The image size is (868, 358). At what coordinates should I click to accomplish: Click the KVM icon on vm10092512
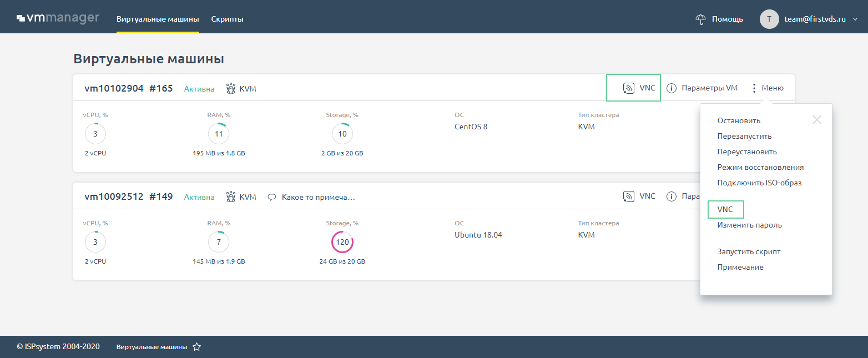[231, 196]
